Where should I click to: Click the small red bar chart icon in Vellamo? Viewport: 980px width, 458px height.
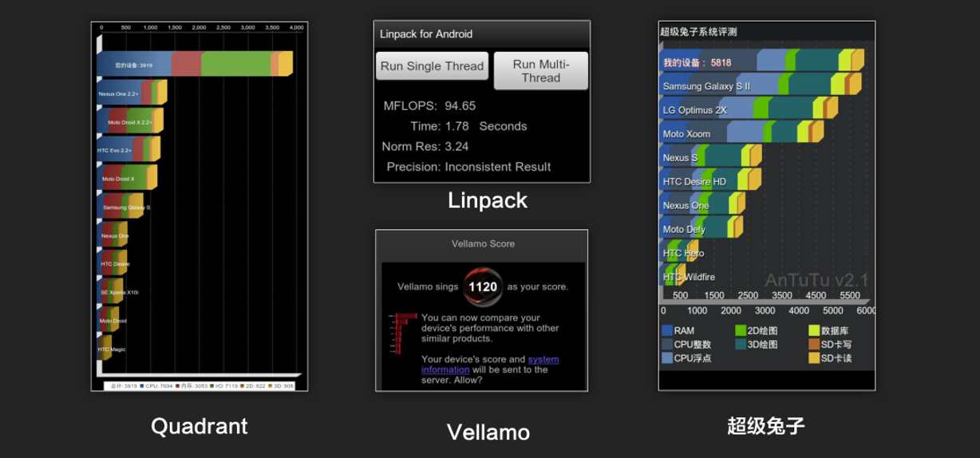click(403, 334)
